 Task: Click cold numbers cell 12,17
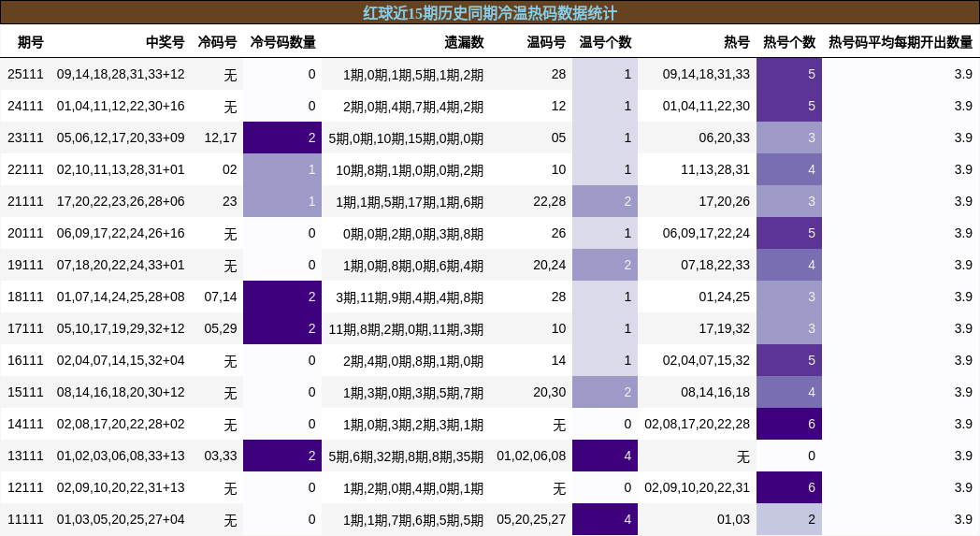221,138
